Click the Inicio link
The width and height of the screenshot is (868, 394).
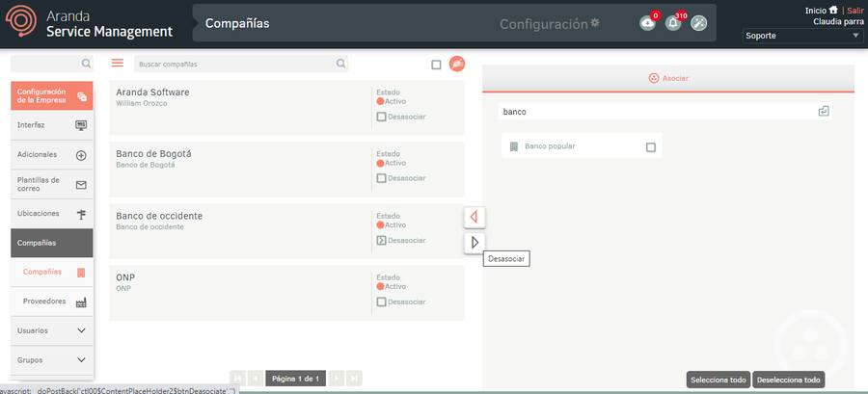point(816,11)
